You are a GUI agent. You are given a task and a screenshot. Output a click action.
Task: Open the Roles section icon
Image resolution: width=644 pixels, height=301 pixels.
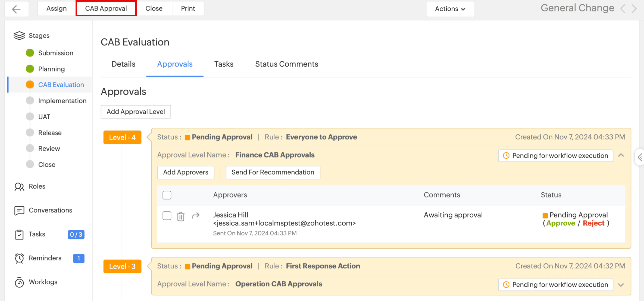[19, 187]
